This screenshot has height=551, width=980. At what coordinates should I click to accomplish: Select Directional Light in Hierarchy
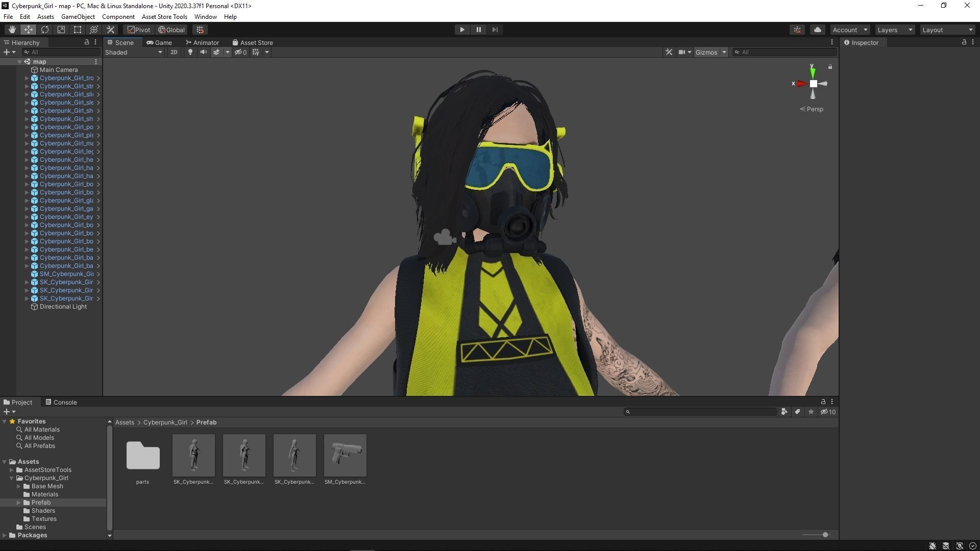click(63, 307)
